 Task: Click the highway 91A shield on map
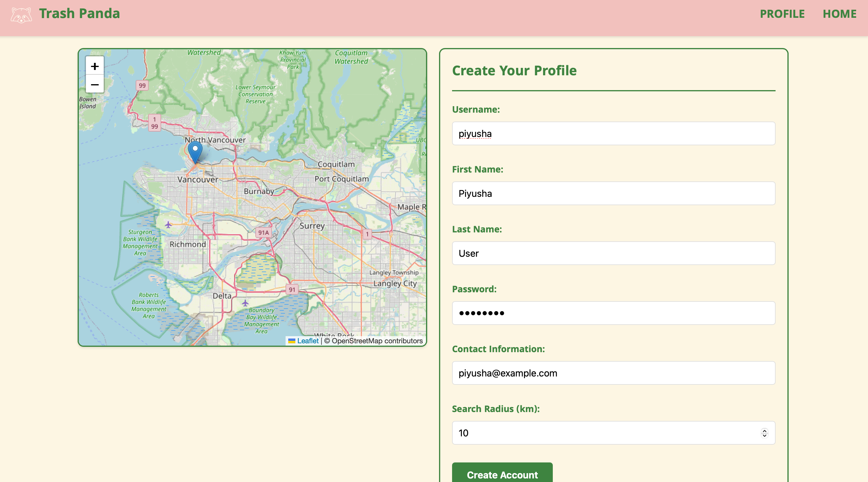[x=263, y=233]
